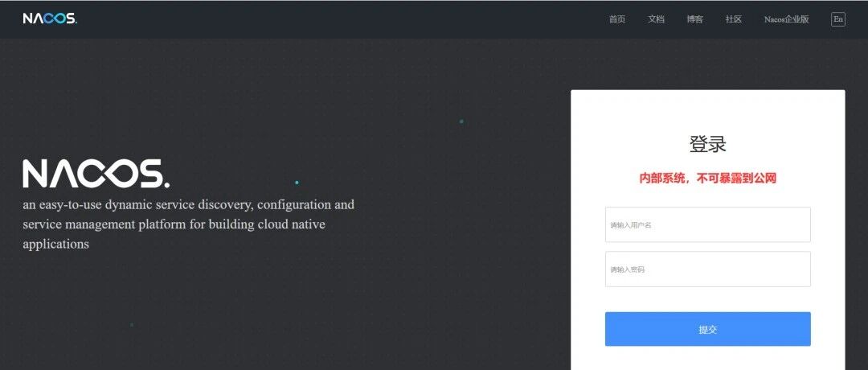Open the 社区 community menu item
The width and height of the screenshot is (868, 370).
pos(734,19)
